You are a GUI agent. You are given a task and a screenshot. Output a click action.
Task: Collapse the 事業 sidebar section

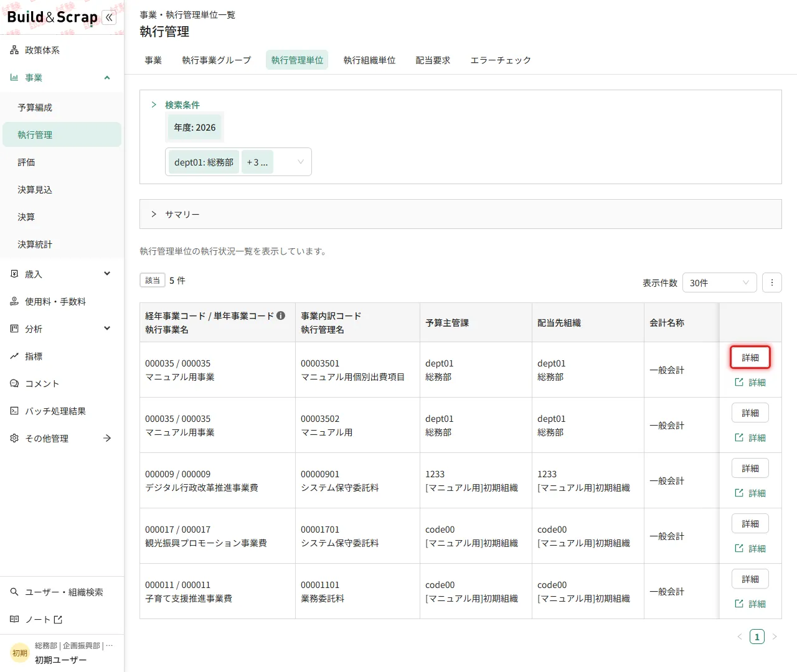107,78
